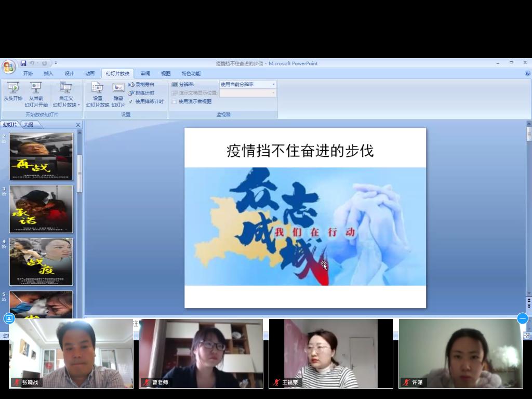
Task: Click the blue participant icon left of videos
Action: click(x=9, y=318)
